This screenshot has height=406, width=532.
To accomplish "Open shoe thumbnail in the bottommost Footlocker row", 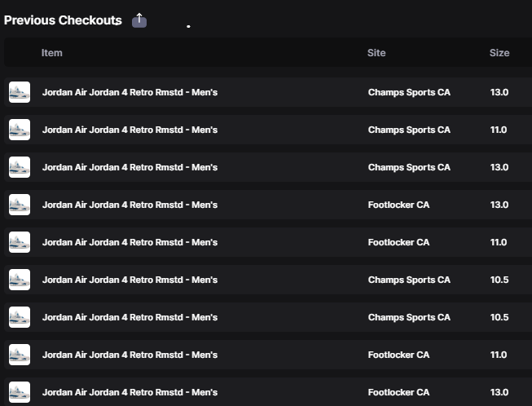I will tap(20, 392).
